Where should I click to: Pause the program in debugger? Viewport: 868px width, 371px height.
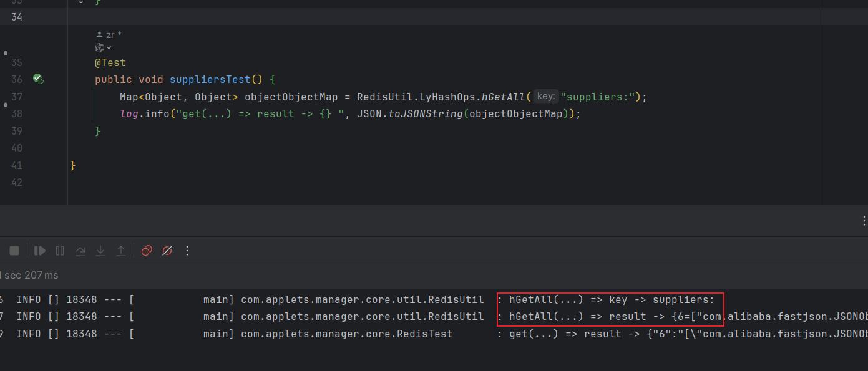point(60,251)
